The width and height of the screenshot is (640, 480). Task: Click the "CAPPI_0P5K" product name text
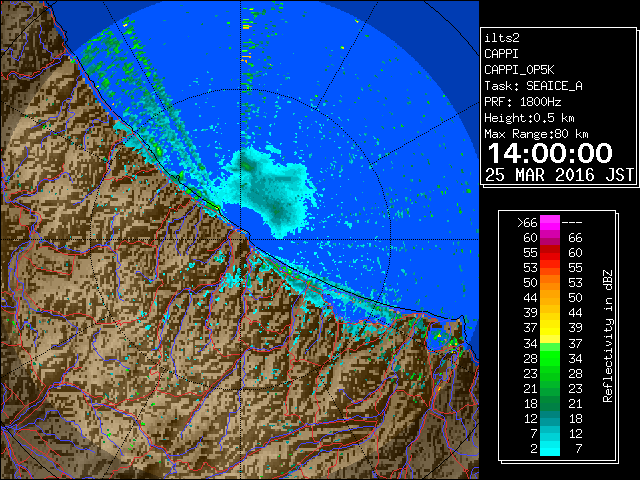(519, 70)
